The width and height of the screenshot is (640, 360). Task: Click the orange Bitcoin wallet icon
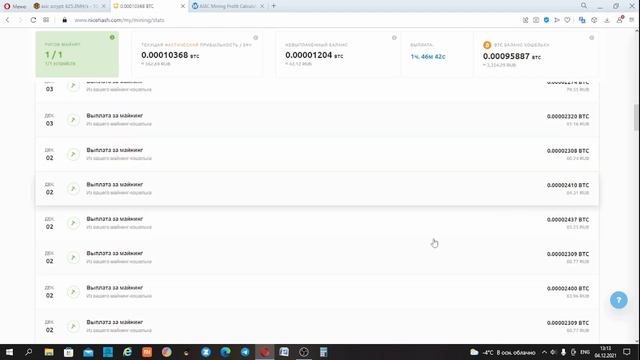point(487,45)
